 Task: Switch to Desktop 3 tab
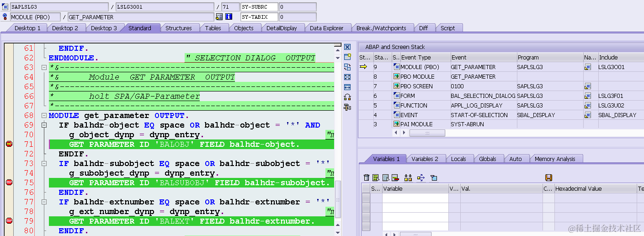(104, 28)
